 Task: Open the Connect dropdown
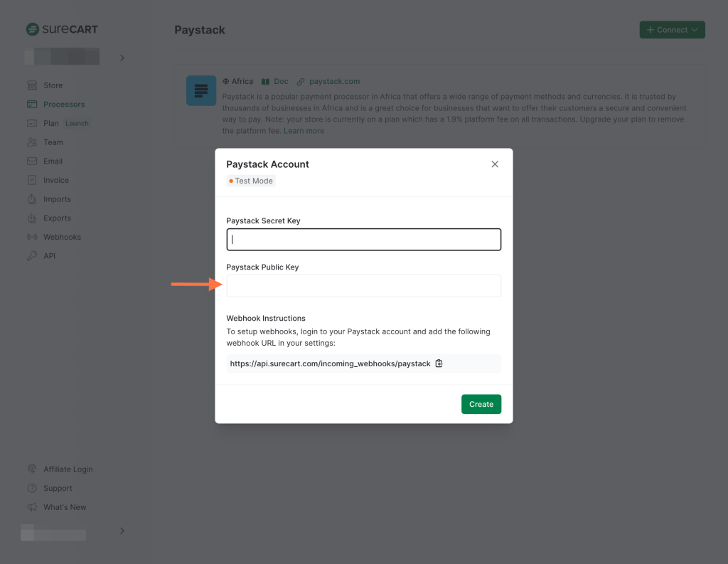pyautogui.click(x=671, y=29)
